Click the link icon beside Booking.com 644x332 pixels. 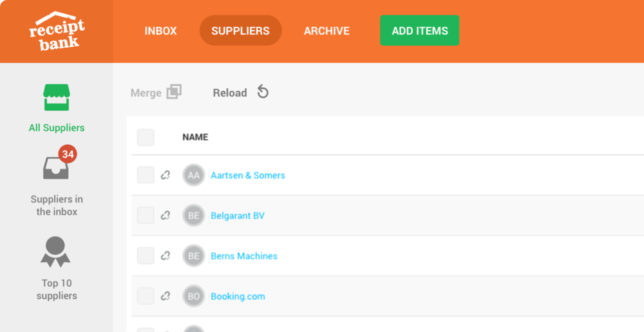pos(165,296)
